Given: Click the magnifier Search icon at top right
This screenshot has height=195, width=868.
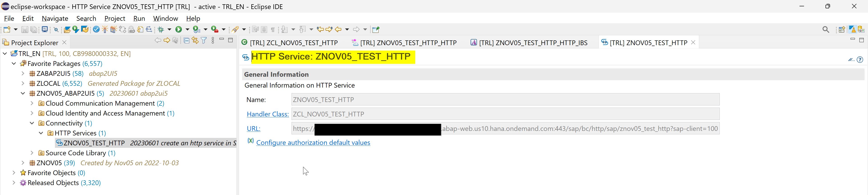Looking at the screenshot, I should 826,30.
